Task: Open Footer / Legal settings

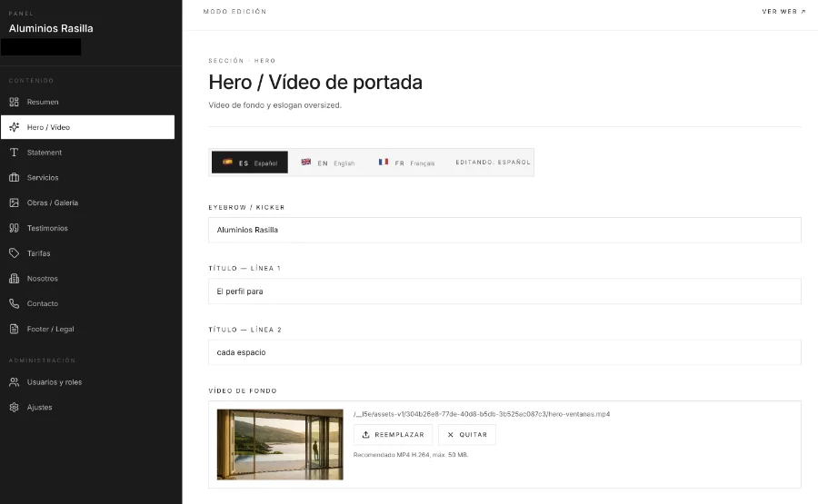Action: coord(87,329)
